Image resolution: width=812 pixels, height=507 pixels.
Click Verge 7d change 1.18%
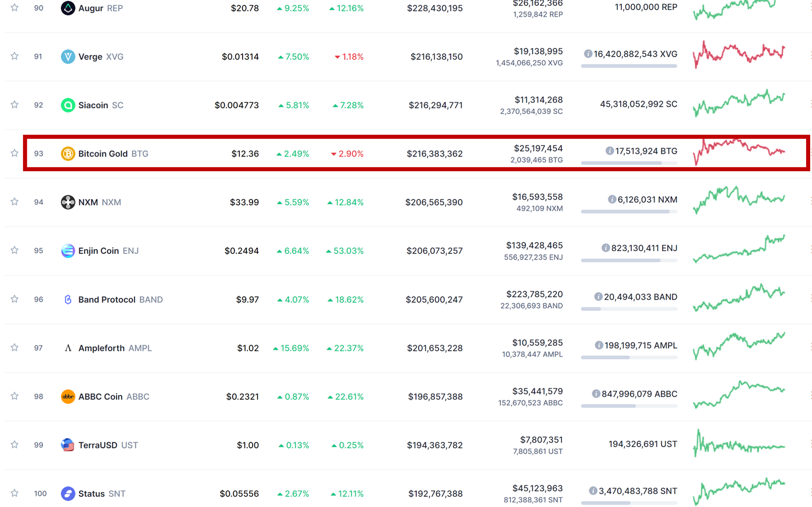click(x=349, y=57)
